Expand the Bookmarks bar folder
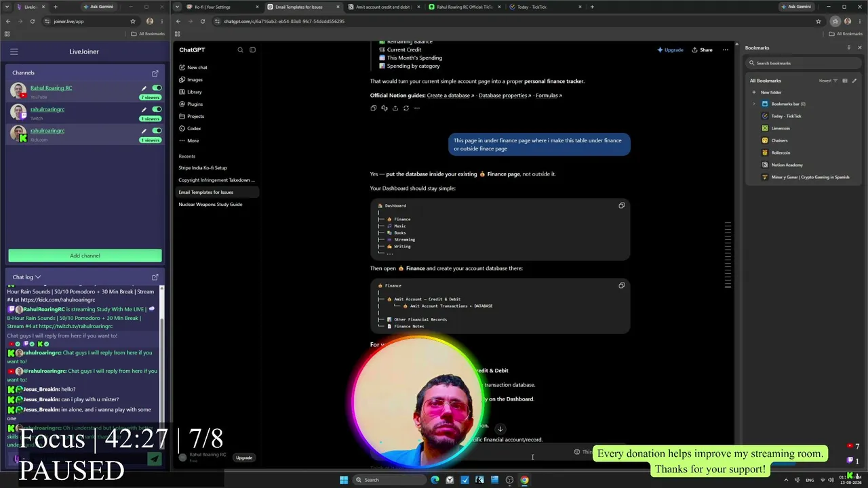The image size is (868, 488). pyautogui.click(x=754, y=104)
